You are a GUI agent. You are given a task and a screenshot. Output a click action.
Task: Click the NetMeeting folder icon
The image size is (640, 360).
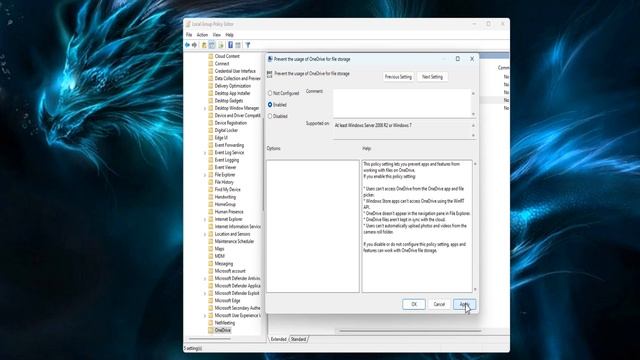click(x=211, y=323)
